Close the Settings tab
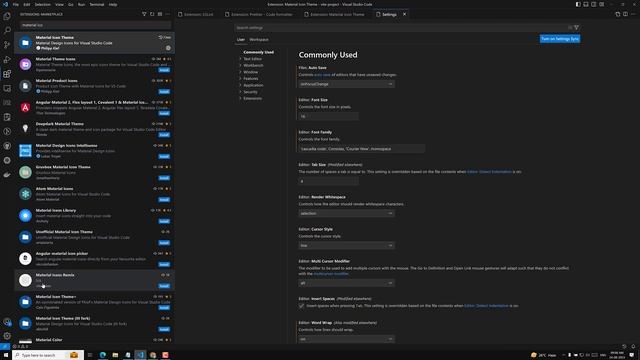 (404, 14)
